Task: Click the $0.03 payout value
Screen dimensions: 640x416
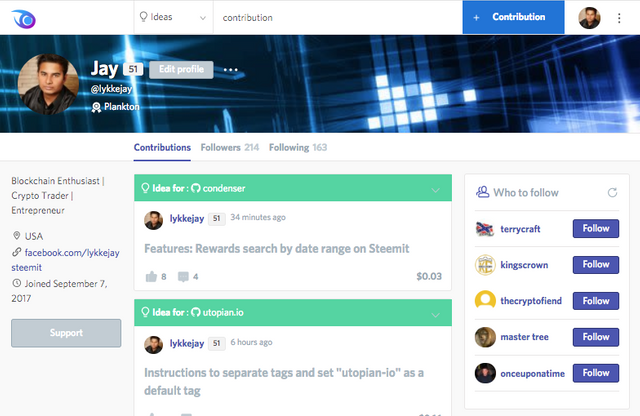Action: (429, 276)
